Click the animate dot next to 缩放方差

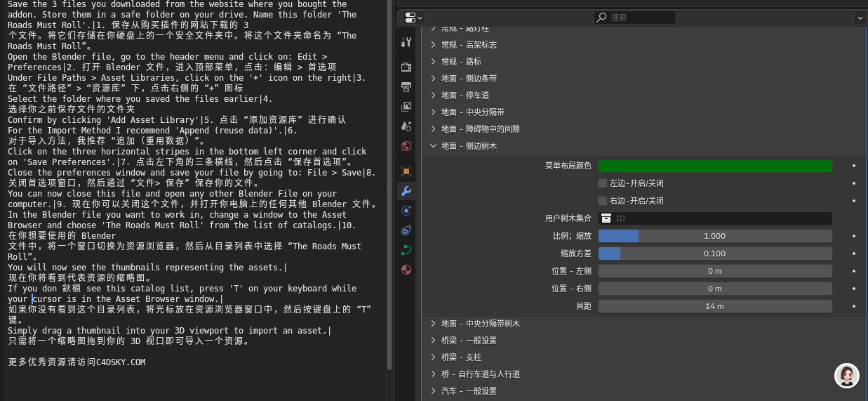(854, 254)
